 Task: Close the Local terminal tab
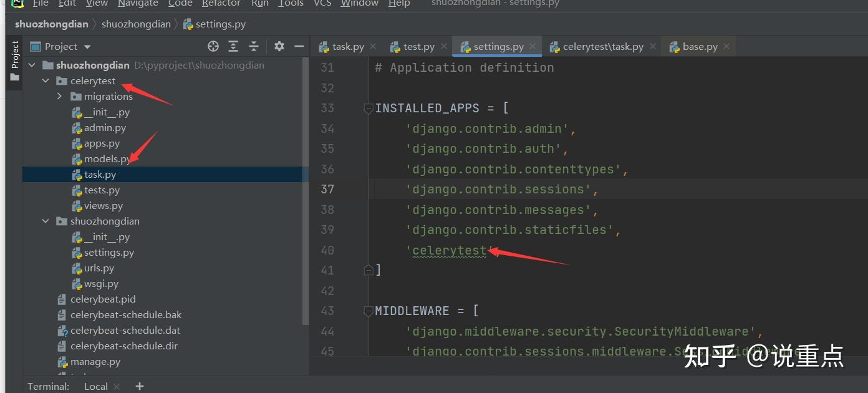tap(117, 386)
